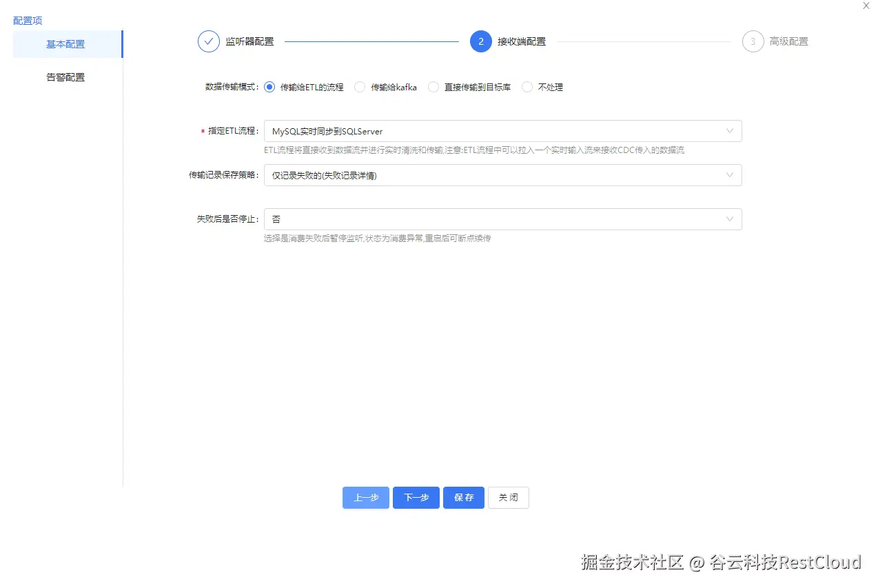This screenshot has width=878, height=588.
Task: Click the chevron arrow in 仅记录失败的 field
Action: click(730, 175)
